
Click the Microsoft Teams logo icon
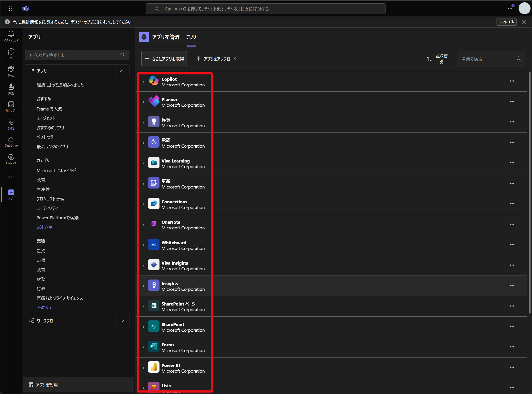pos(26,9)
